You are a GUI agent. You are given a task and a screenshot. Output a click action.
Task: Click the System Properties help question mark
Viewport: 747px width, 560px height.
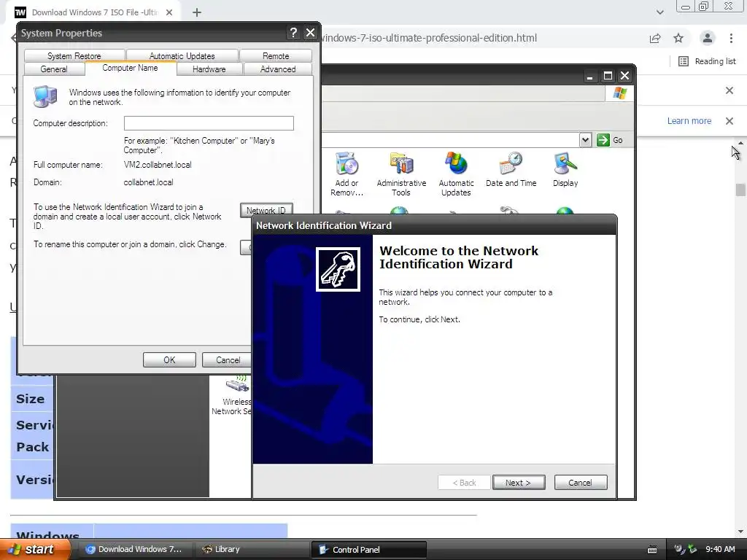coord(293,32)
